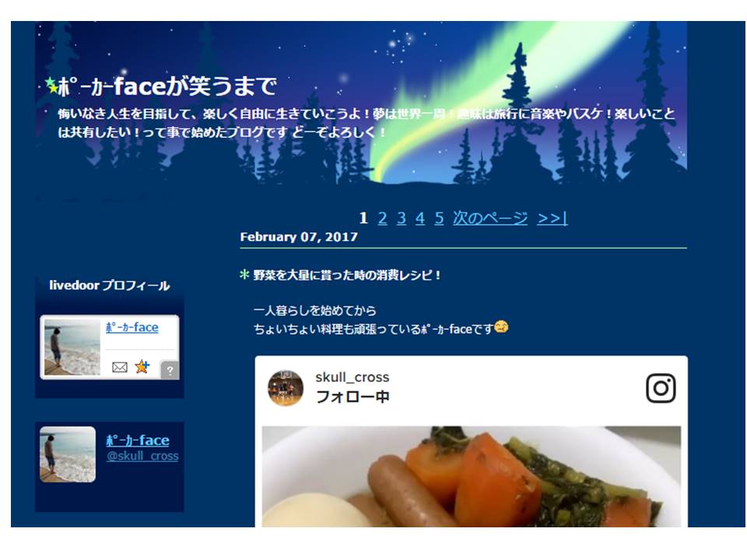Go to page 5
This screenshot has height=560, width=747.
coord(439,218)
